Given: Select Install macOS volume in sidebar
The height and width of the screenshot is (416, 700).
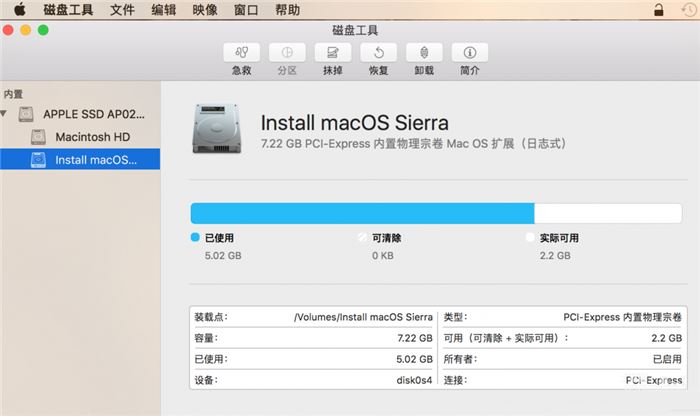Looking at the screenshot, I should point(95,159).
